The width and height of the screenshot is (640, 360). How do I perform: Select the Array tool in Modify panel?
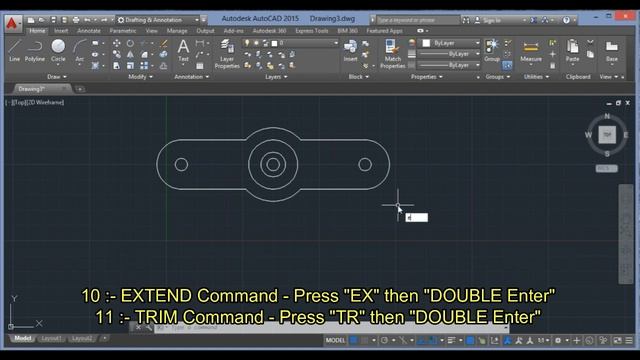pyautogui.click(x=144, y=65)
